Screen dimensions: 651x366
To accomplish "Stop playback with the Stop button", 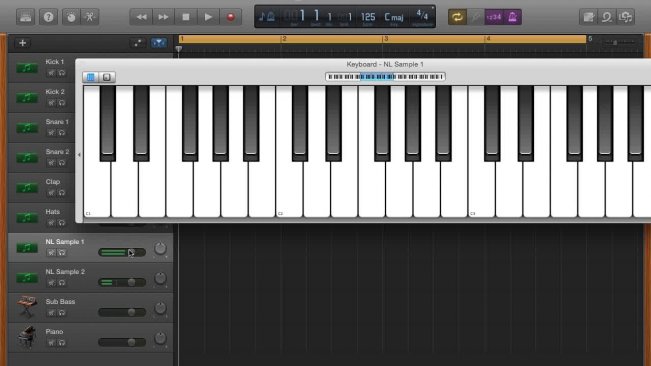I will [x=186, y=17].
